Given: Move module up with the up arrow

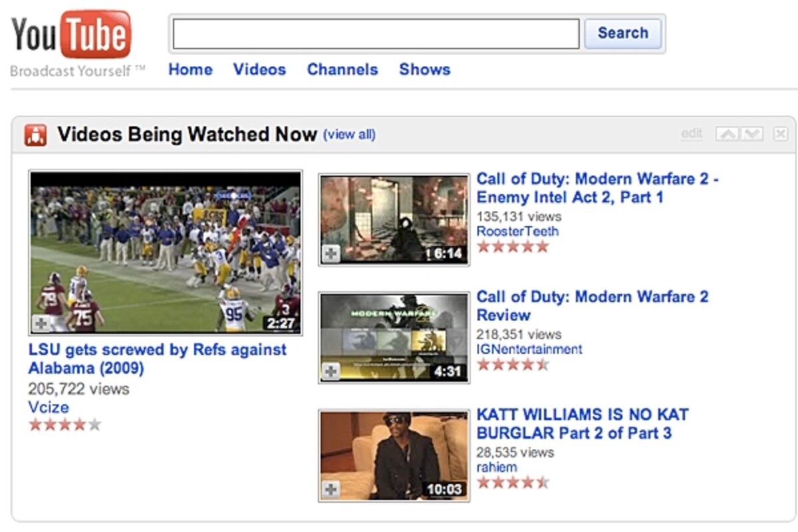Looking at the screenshot, I should (x=727, y=134).
